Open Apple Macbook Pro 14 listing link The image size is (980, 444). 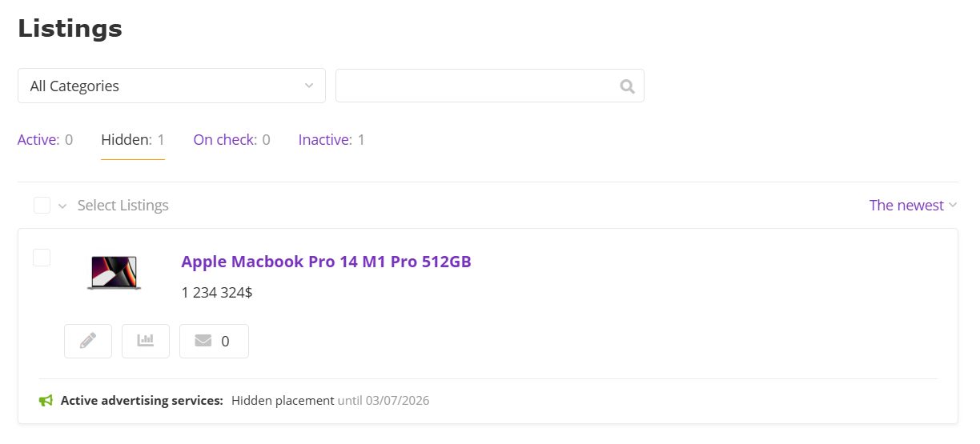click(327, 262)
